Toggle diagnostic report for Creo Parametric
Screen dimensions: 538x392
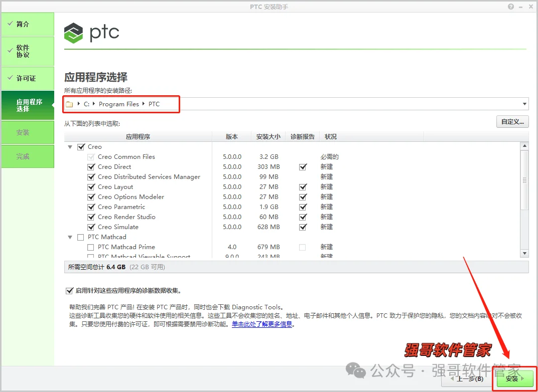303,207
